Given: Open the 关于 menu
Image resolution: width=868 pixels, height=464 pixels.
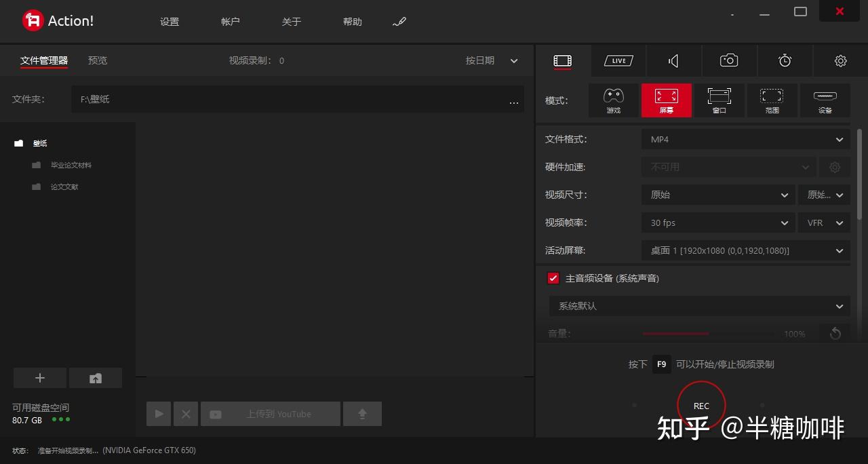Looking at the screenshot, I should click(292, 22).
